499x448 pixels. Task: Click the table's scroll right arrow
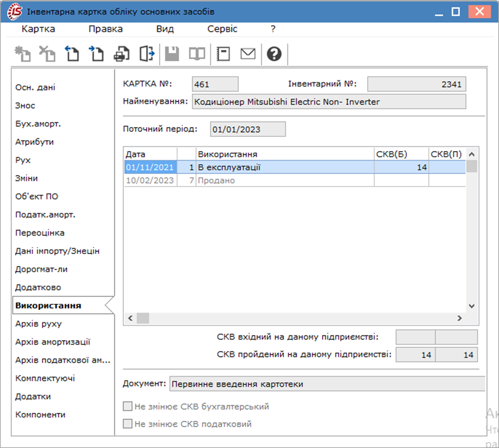pos(459,318)
